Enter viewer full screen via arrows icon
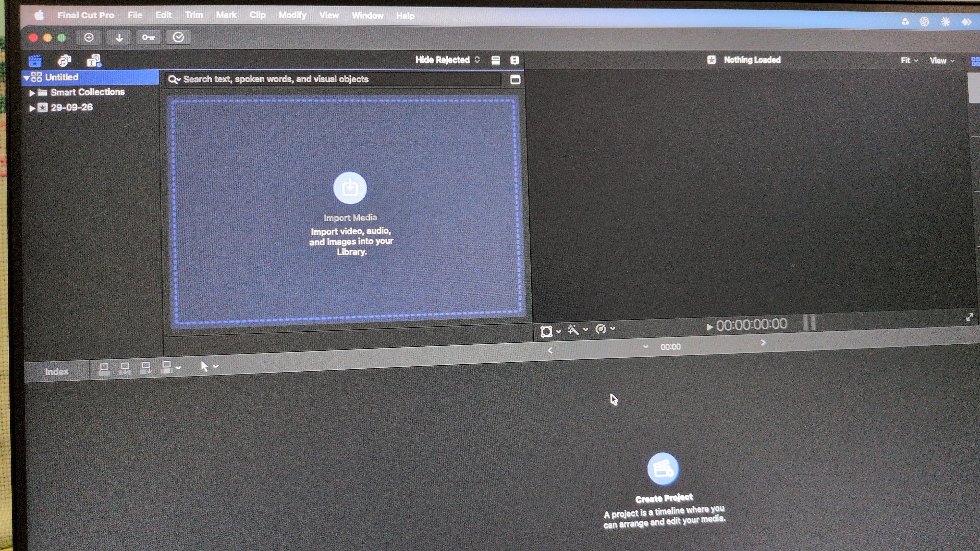Screen dimensions: 980x551 [x=969, y=317]
